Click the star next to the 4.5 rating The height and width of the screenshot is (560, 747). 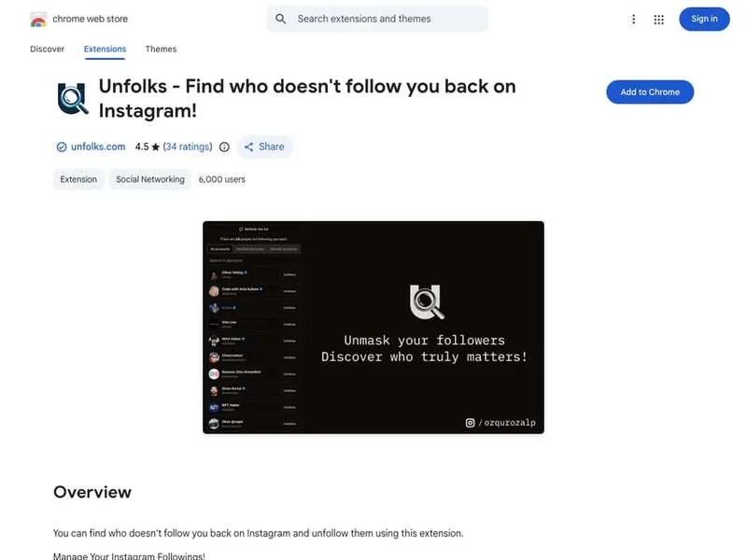154,147
